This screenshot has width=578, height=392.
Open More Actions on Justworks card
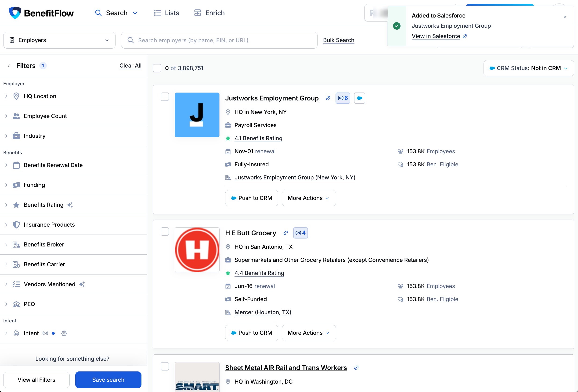309,198
